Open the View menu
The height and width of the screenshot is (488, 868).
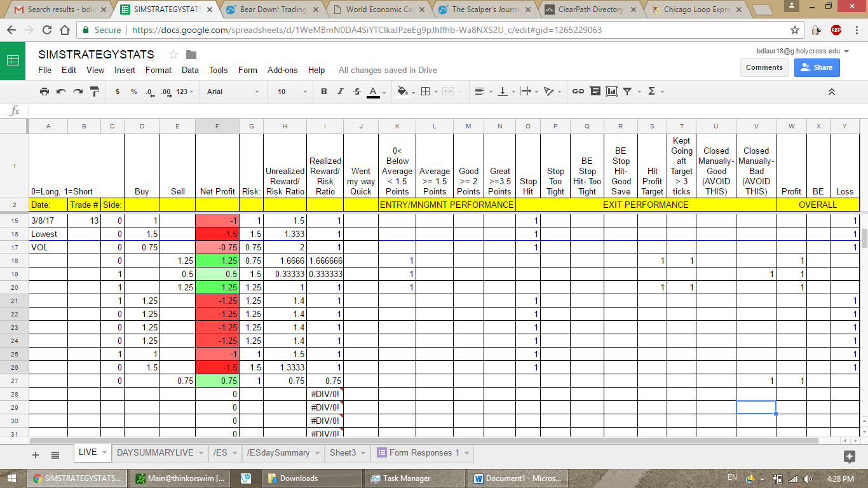click(95, 70)
